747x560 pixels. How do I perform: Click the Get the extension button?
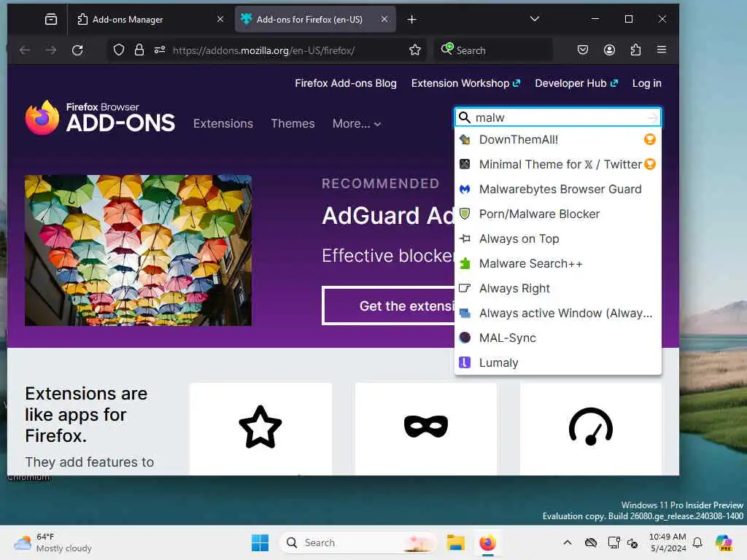[x=389, y=306]
